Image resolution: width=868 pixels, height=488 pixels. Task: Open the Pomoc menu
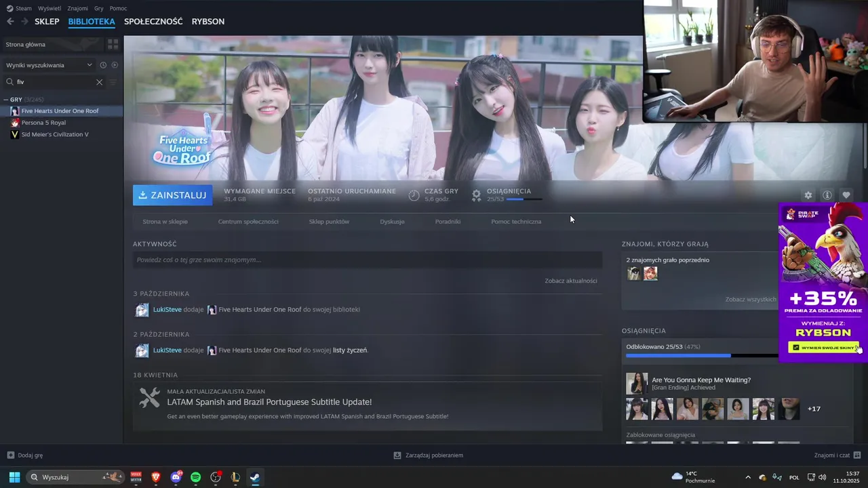[119, 8]
